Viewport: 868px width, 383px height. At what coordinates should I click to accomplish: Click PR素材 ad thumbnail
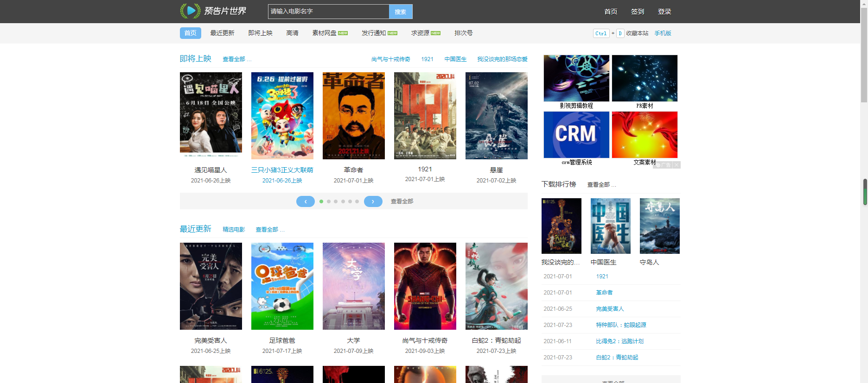[x=645, y=78]
